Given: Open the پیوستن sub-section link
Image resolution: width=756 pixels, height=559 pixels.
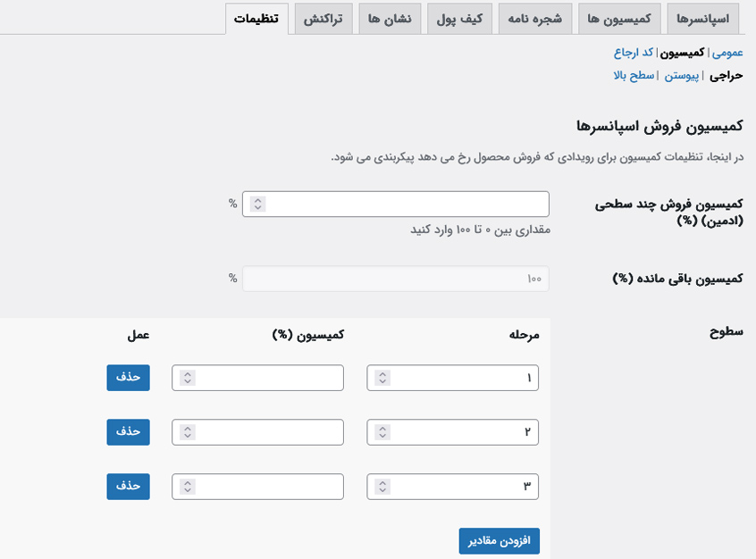Looking at the screenshot, I should 681,76.
